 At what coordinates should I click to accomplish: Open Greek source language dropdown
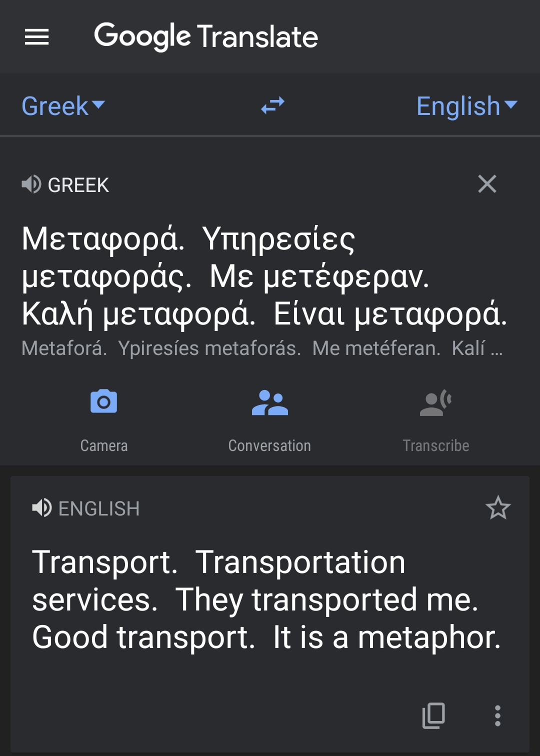pyautogui.click(x=63, y=106)
